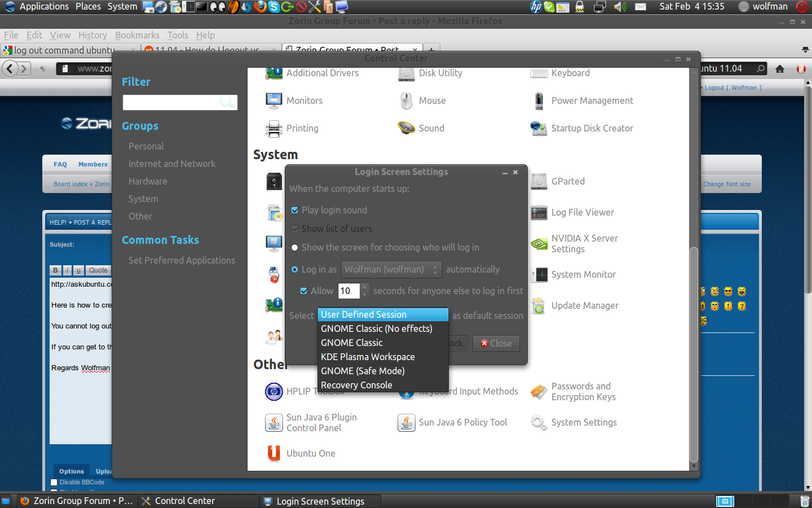Click Firefox home button icon
Viewport: 812px width, 508px height.
coord(780,69)
